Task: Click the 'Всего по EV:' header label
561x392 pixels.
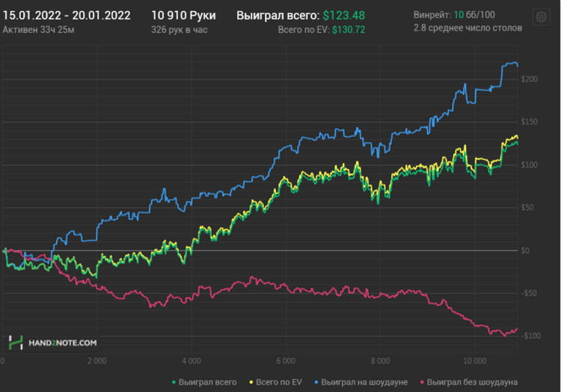Action: [x=304, y=30]
